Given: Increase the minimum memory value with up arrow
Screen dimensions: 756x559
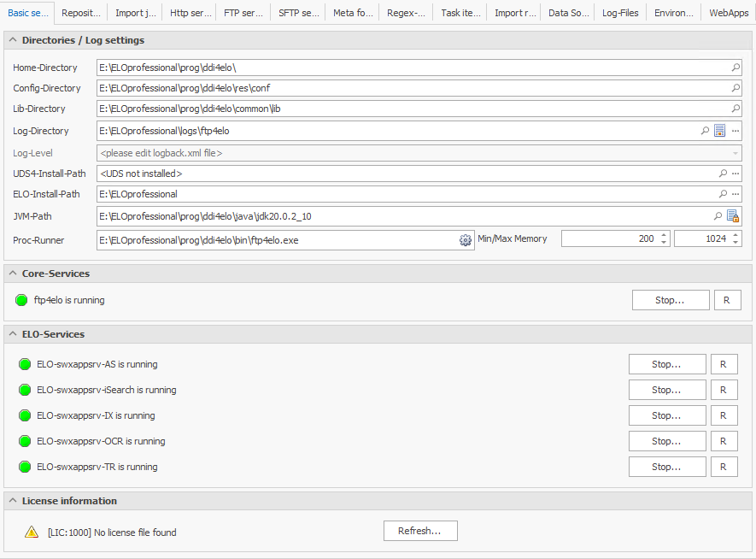Looking at the screenshot, I should [x=664, y=236].
